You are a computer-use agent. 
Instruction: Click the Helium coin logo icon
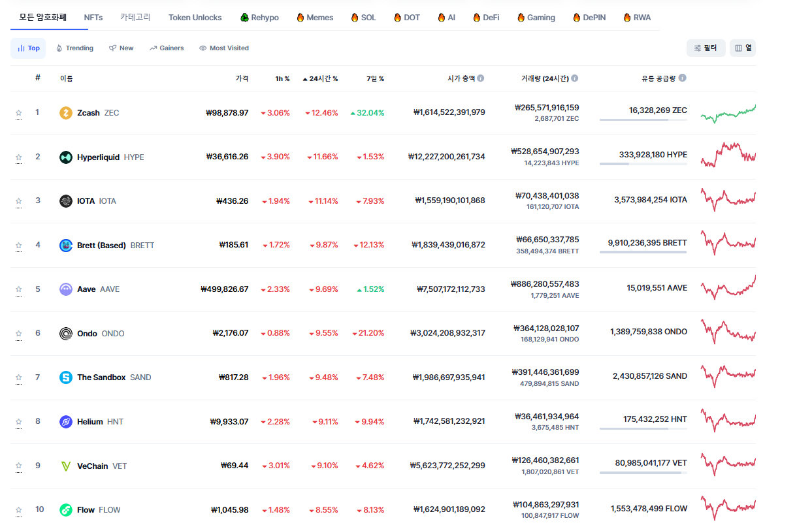click(x=66, y=422)
